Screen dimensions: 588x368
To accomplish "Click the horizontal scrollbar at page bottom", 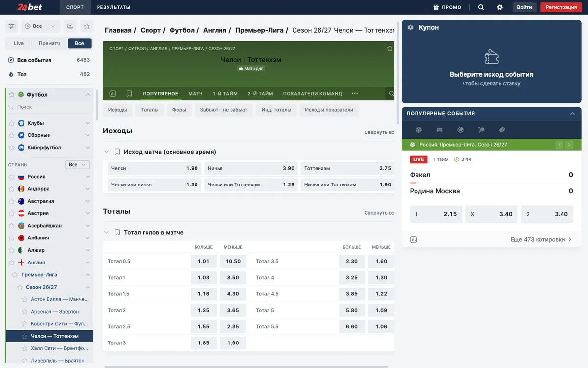I will (x=246, y=366).
